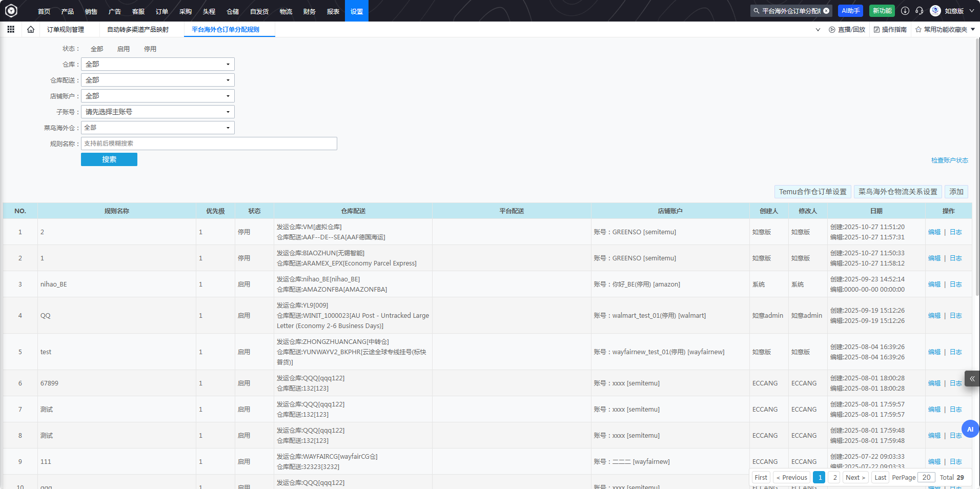Select the 启用 status filter

123,49
